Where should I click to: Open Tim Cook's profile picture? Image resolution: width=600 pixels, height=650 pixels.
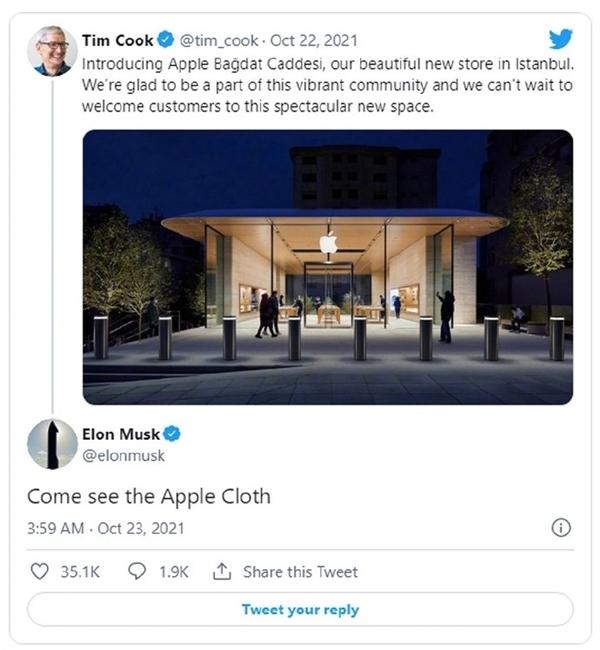point(52,52)
